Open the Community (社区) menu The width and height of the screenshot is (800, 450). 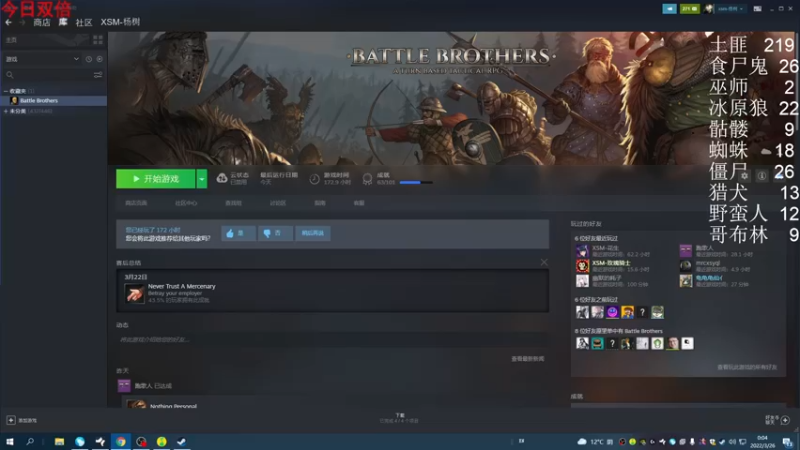(84, 22)
